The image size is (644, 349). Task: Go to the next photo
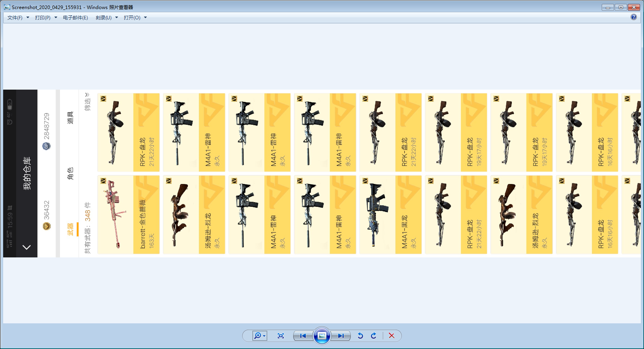pos(341,336)
